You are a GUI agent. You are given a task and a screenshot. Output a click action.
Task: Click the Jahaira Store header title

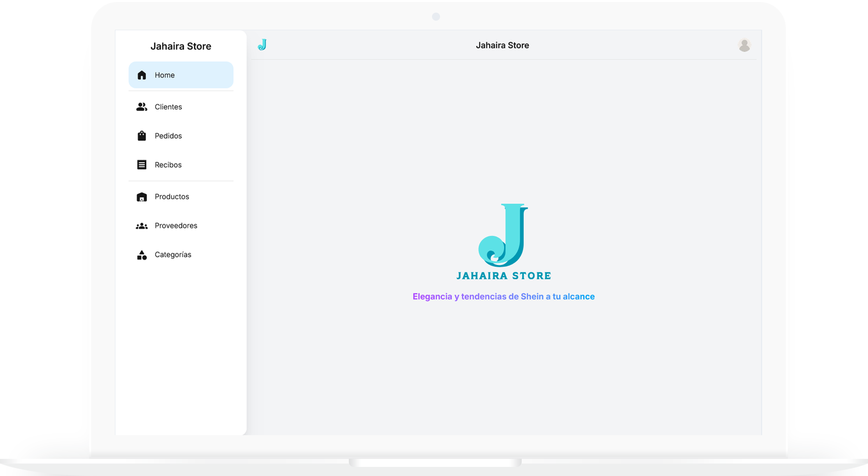[x=503, y=45]
